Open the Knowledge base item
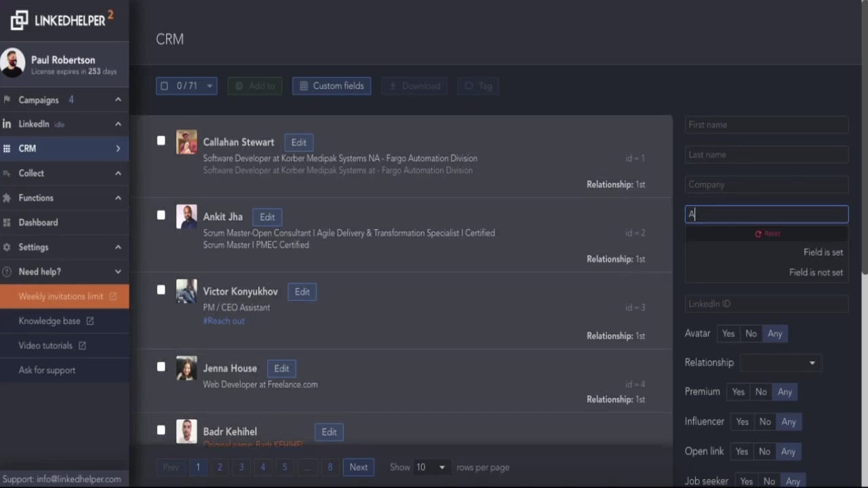 (64, 321)
